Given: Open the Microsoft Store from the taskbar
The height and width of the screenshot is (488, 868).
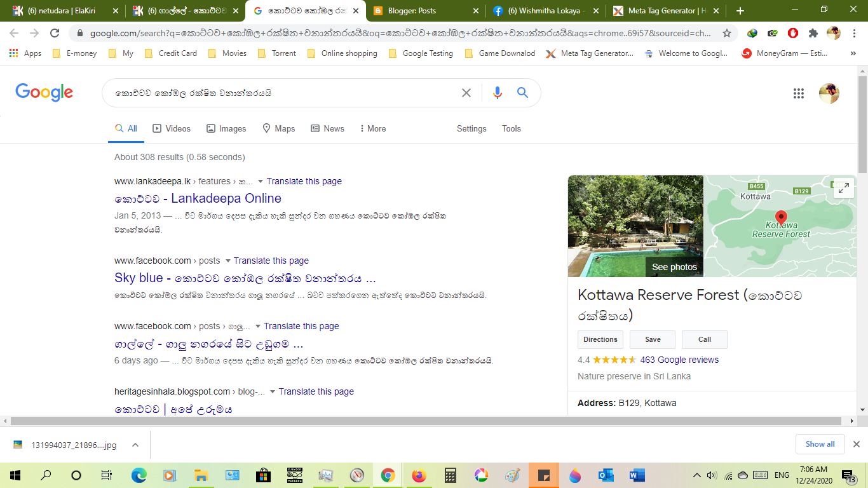Looking at the screenshot, I should 263,475.
